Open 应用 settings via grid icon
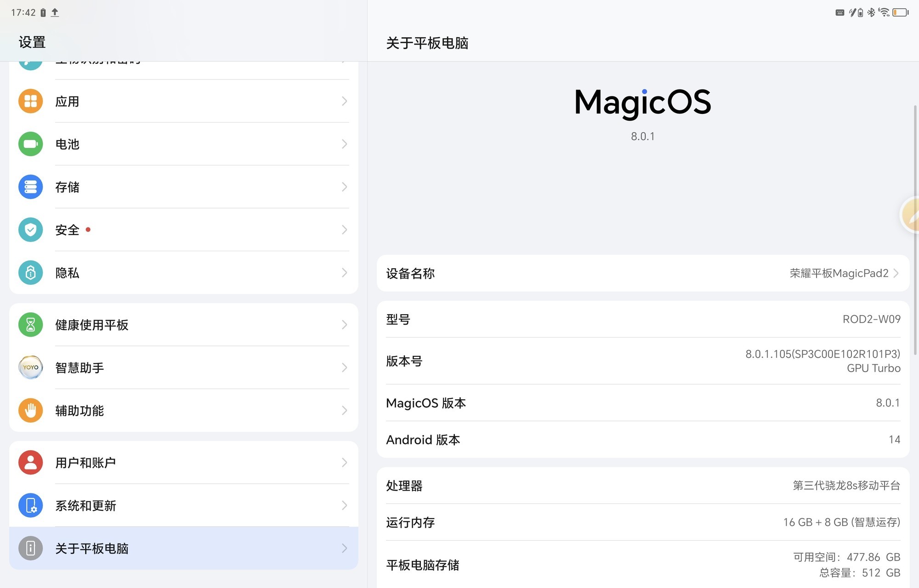The image size is (919, 588). coord(30,101)
